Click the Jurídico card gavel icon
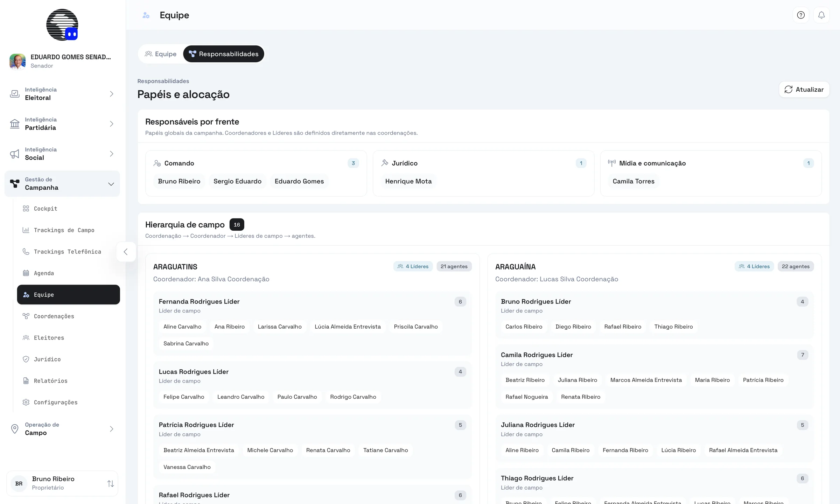The image size is (840, 504). point(385,163)
